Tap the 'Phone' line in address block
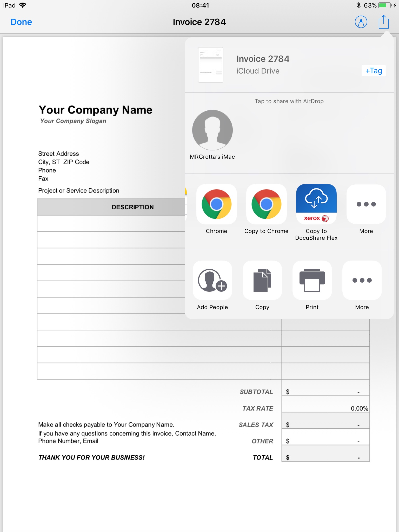 47,170
